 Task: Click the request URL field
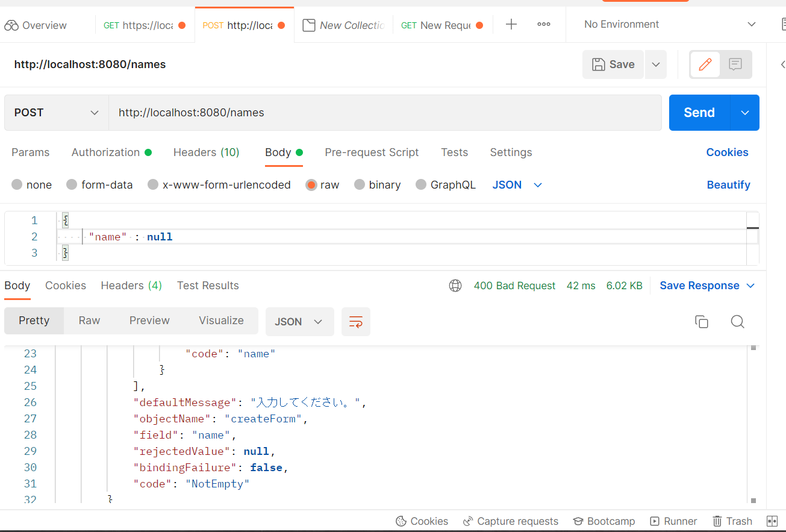385,112
